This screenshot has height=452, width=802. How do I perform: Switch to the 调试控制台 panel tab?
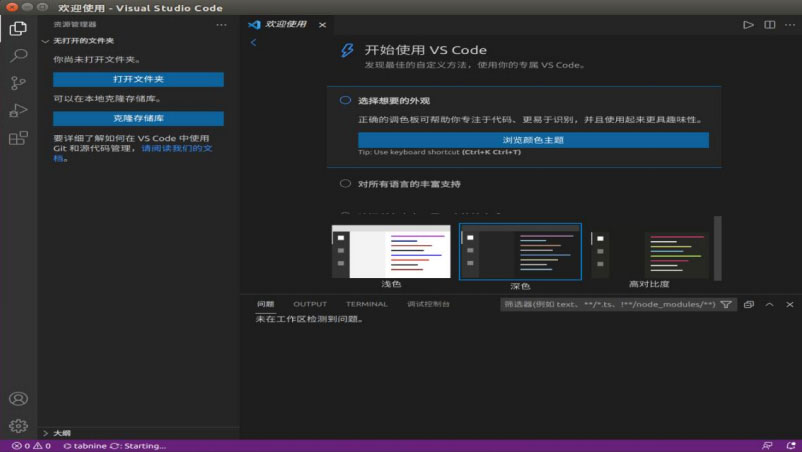(x=428, y=304)
